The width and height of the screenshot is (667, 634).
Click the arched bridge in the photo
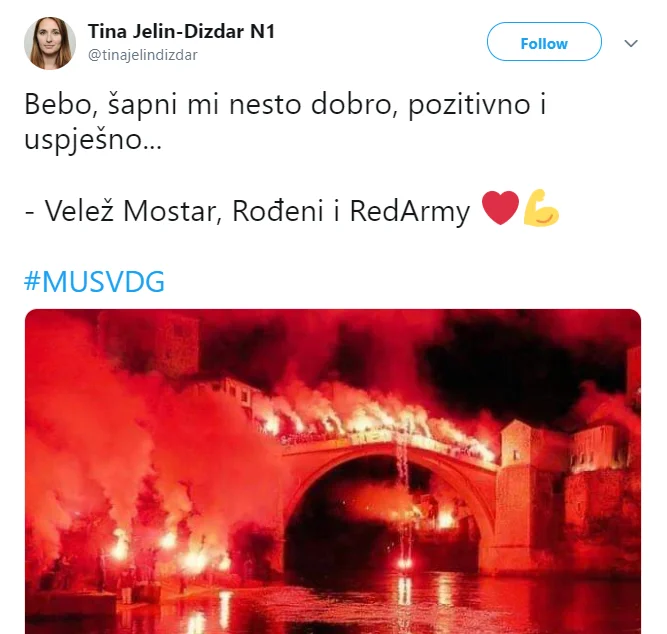point(388,489)
